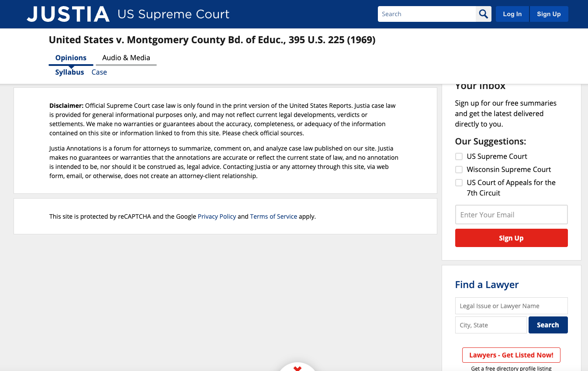The image size is (588, 371).
Task: Jump to the Syllabus section
Action: coord(69,72)
